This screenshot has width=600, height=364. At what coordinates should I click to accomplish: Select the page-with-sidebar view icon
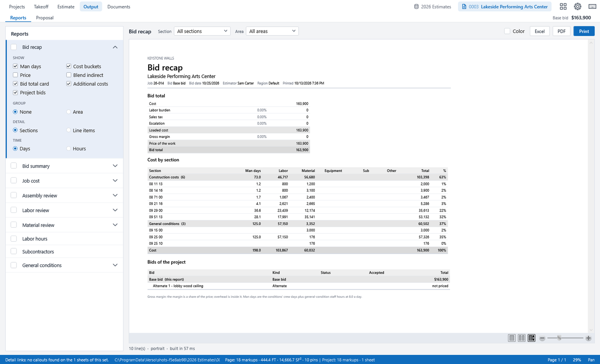tap(532, 338)
